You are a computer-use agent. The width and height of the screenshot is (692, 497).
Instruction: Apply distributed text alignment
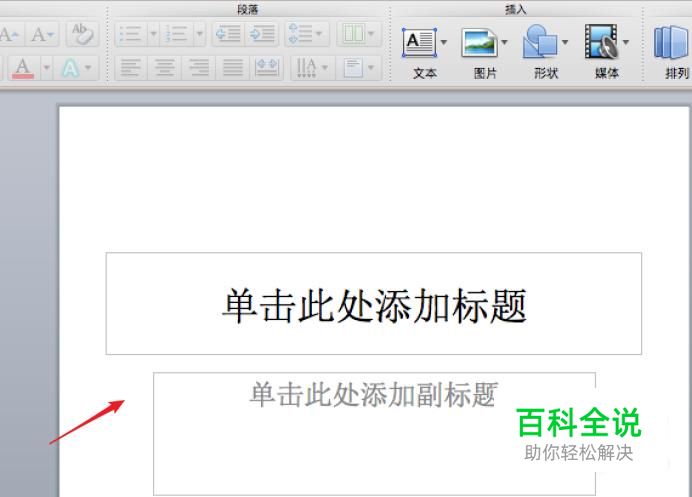pos(267,68)
